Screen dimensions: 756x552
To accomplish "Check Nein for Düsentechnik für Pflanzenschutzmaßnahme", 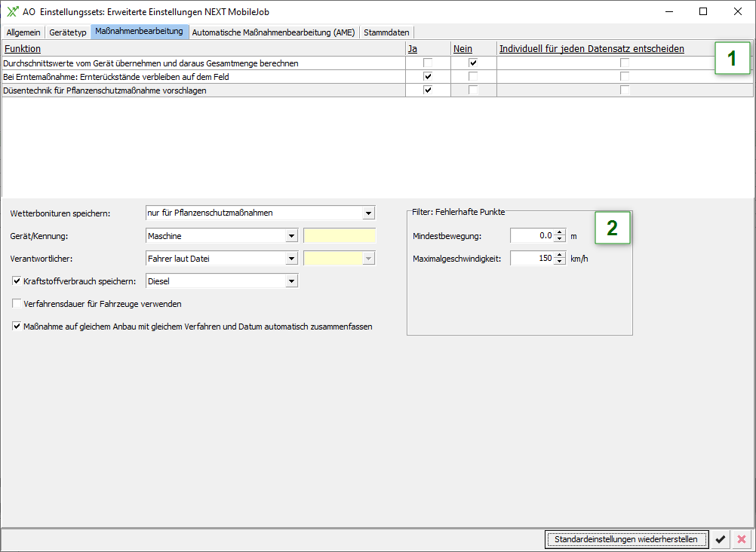I will point(473,90).
